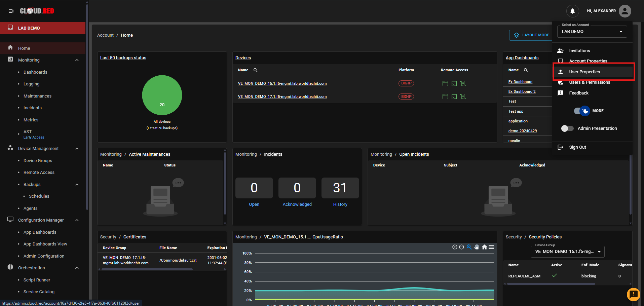This screenshot has width=644, height=306.
Task: Collapse the Backups submenu
Action: coord(77,185)
